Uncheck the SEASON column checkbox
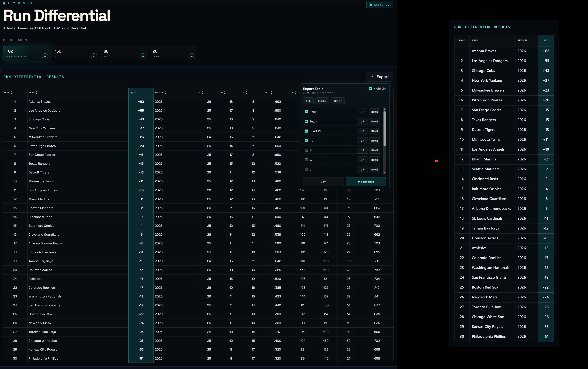Viewport: 588px width, 369px height. (x=306, y=131)
